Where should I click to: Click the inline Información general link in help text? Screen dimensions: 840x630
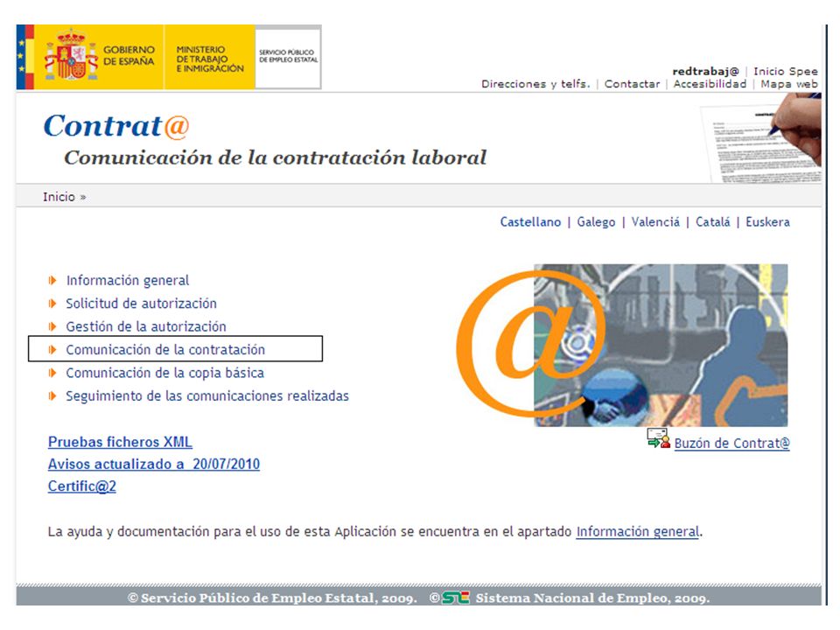[638, 531]
